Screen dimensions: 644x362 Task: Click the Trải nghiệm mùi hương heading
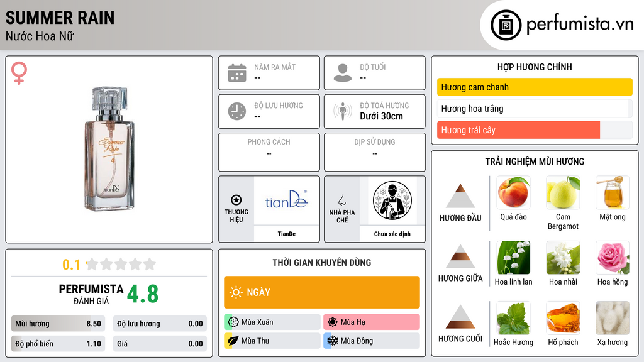click(x=535, y=162)
